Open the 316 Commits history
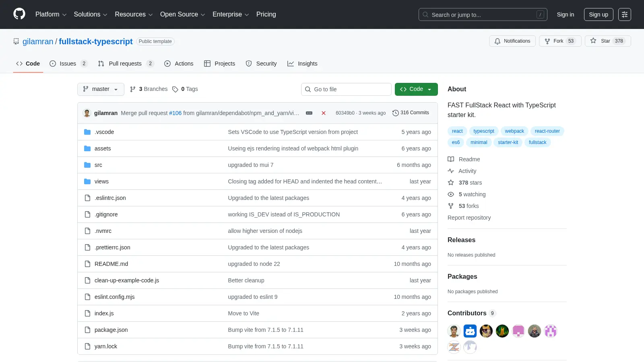 (x=411, y=113)
